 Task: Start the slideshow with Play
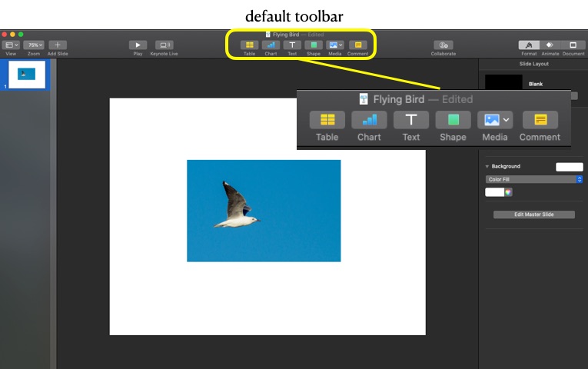tap(138, 45)
